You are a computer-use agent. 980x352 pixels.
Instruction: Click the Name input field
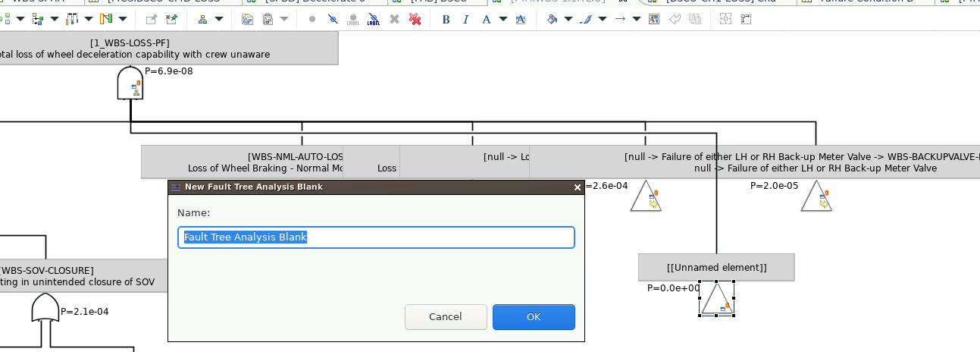(376, 237)
